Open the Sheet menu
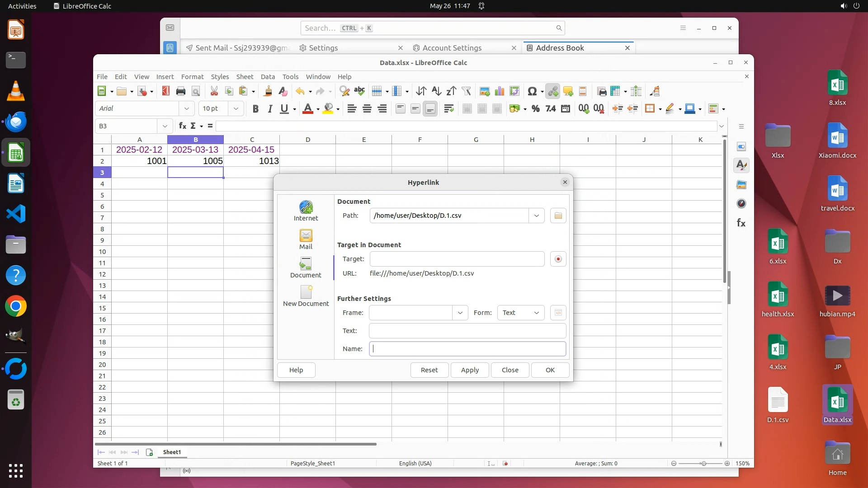Image resolution: width=868 pixels, height=488 pixels. coord(245,76)
